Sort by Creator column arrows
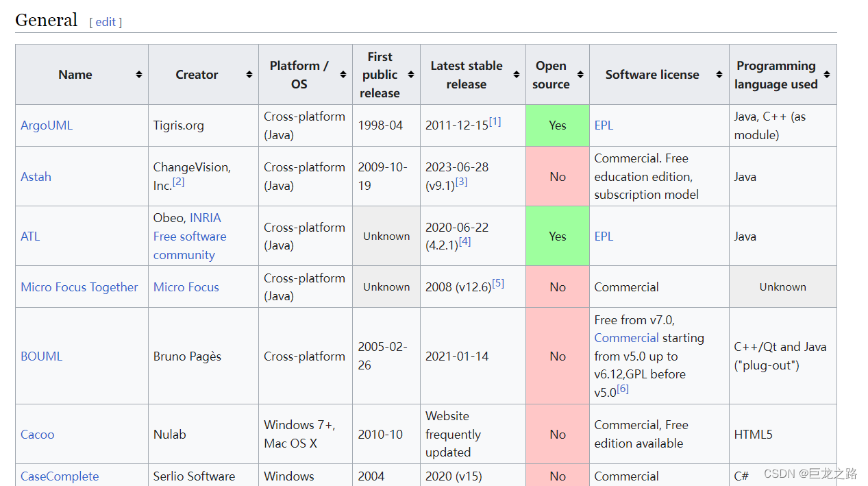Image resolution: width=868 pixels, height=486 pixels. click(249, 75)
